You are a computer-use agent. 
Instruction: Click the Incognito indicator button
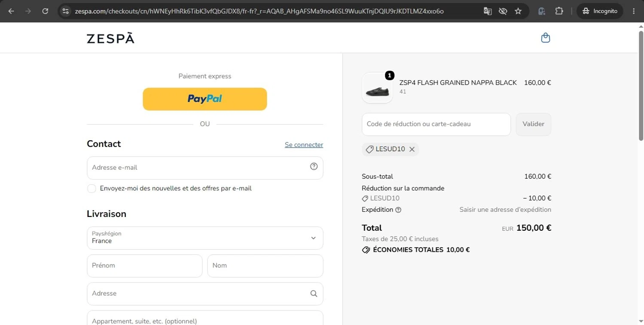[600, 11]
